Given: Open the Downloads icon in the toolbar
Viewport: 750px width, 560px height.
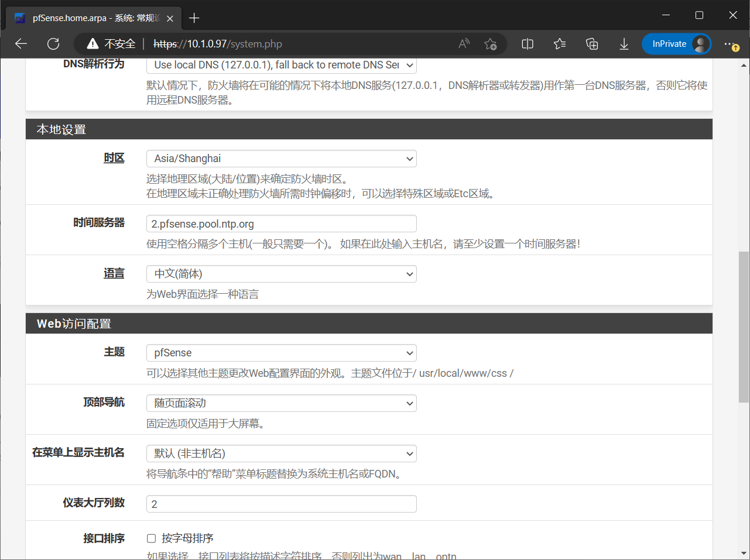Looking at the screenshot, I should [x=624, y=43].
